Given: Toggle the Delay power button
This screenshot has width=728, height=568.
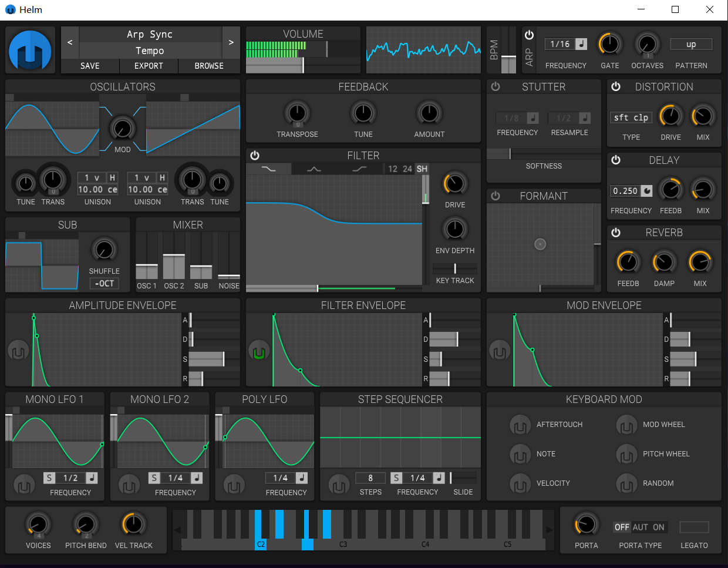Looking at the screenshot, I should tap(616, 160).
